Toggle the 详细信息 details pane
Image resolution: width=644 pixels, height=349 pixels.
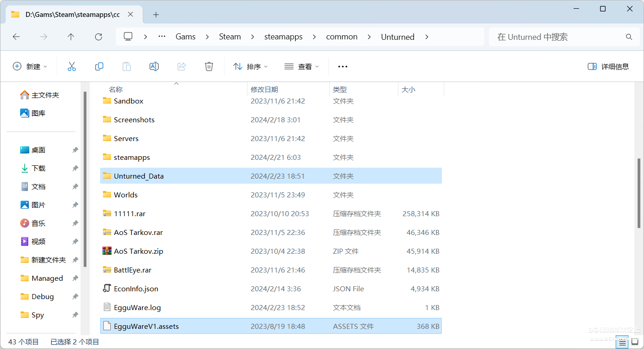[608, 66]
